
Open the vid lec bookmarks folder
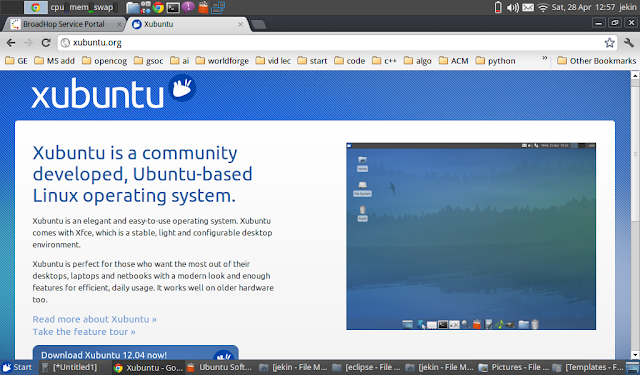coord(273,61)
